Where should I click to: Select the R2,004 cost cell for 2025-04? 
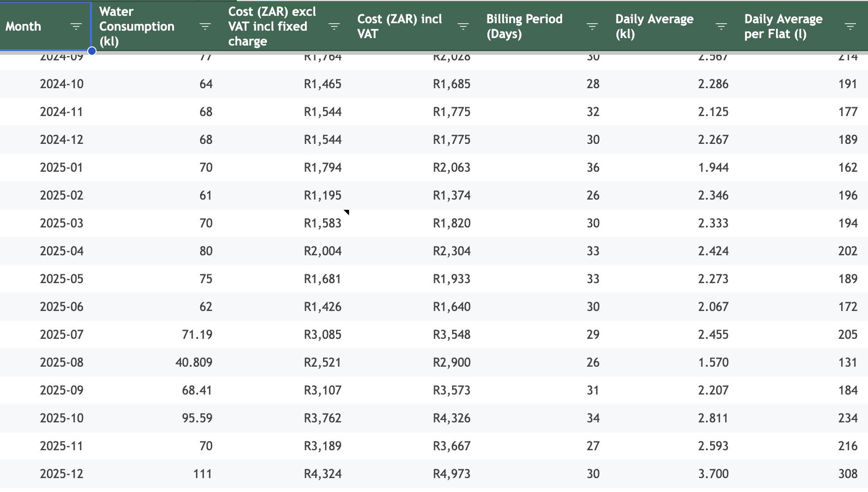(x=323, y=251)
